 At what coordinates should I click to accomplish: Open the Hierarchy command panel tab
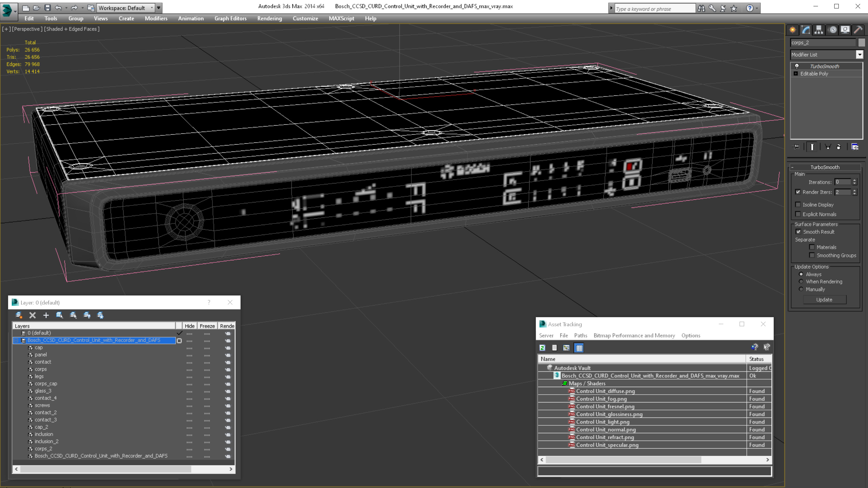tap(819, 30)
